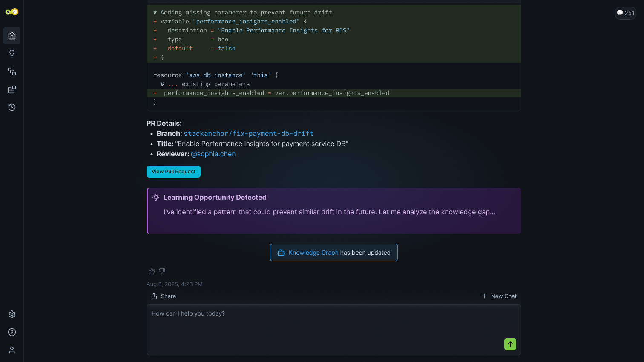644x362 pixels.
Task: Click the app logo in the sidebar
Action: [x=12, y=12]
